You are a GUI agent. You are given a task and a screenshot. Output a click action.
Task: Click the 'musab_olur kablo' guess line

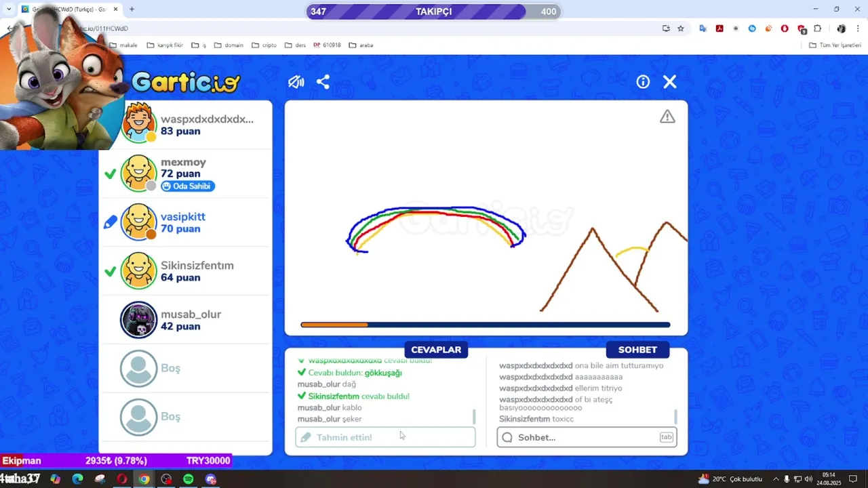(330, 407)
